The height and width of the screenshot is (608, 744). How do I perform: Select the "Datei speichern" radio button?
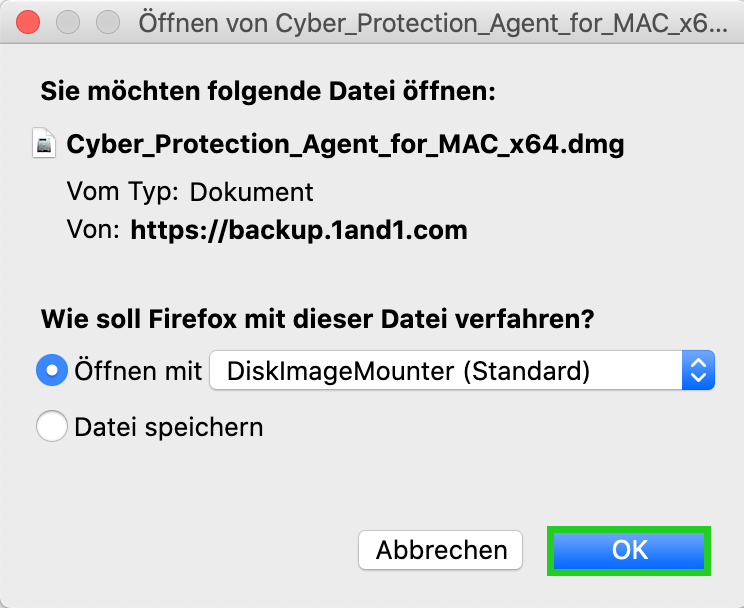52,426
